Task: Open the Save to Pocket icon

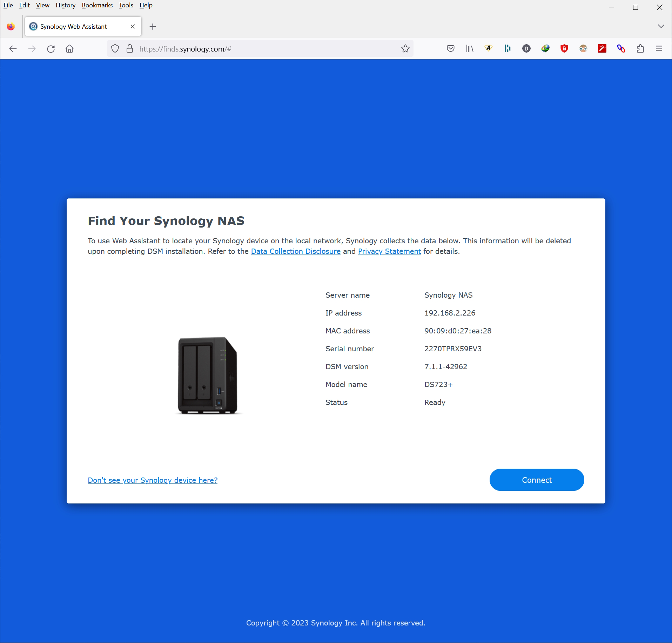Action: pyautogui.click(x=451, y=49)
